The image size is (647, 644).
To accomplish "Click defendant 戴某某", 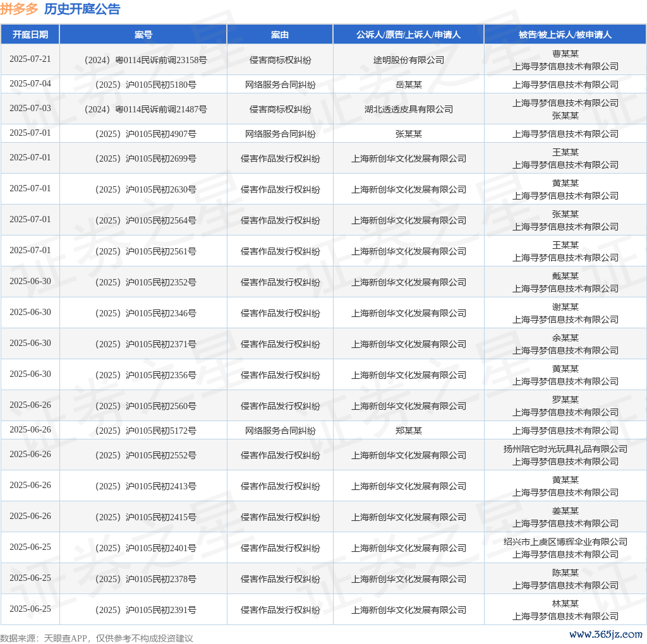I will (565, 277).
